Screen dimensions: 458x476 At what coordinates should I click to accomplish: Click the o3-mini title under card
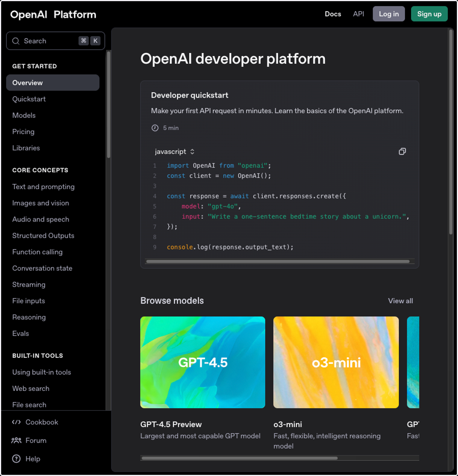pyautogui.click(x=288, y=425)
